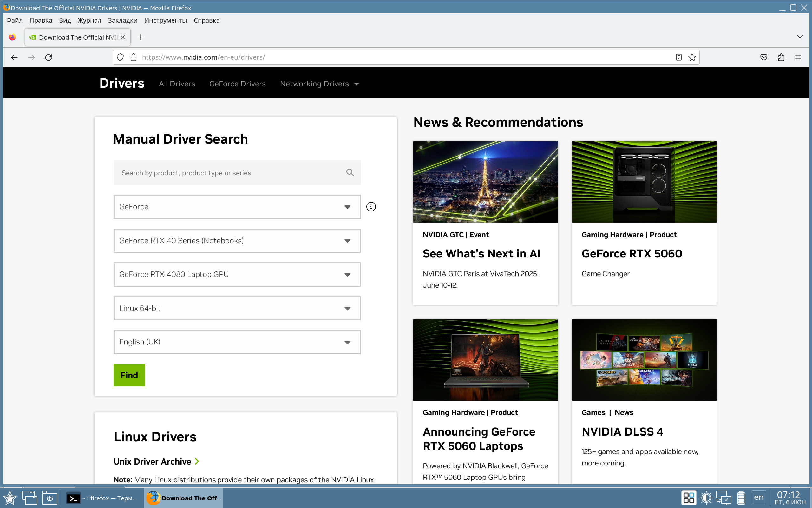
Task: Click the green Find button
Action: 129,375
